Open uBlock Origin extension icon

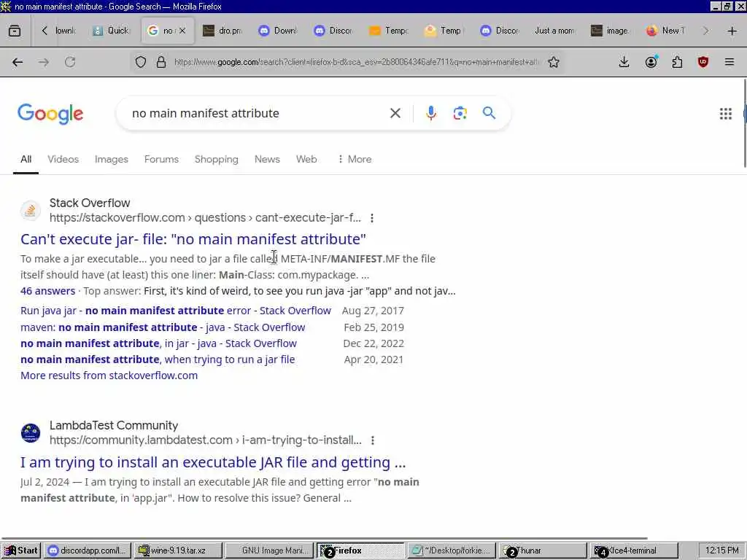pyautogui.click(x=703, y=62)
